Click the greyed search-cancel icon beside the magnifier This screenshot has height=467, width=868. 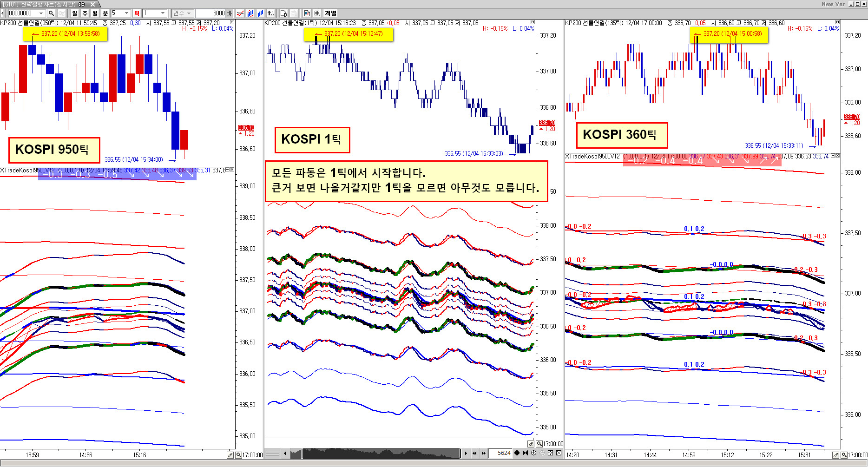pos(61,13)
